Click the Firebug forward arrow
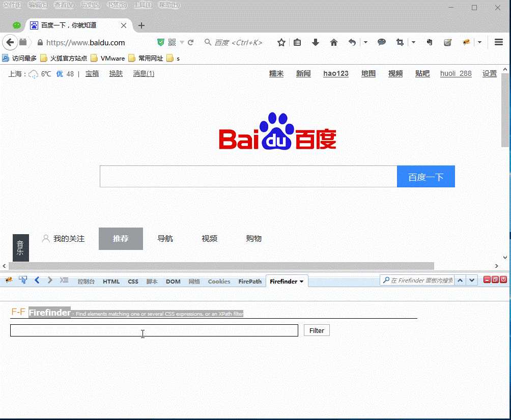 (x=50, y=280)
